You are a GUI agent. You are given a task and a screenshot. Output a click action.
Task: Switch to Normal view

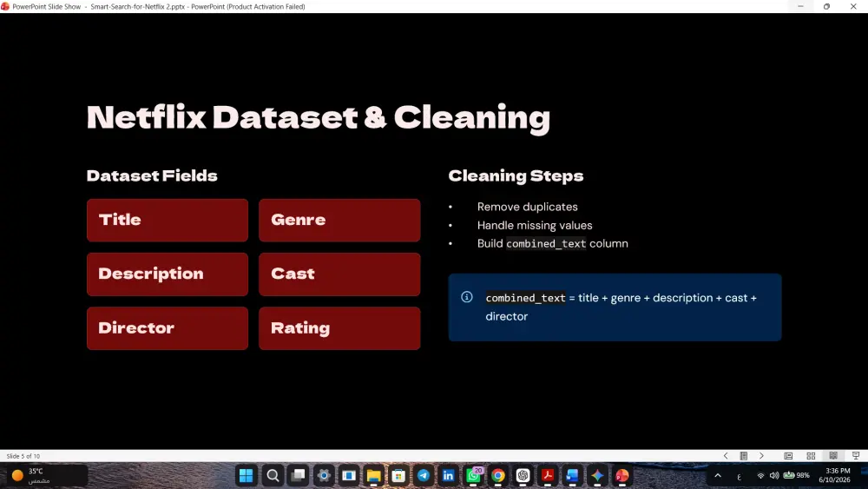(x=788, y=456)
